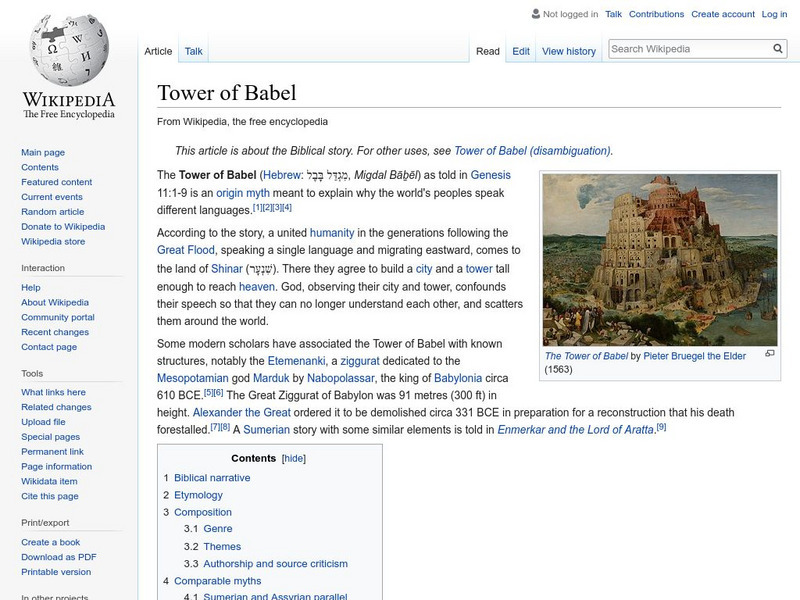Screen dimensions: 800x600
Task: Click Pieter Bruegel the Elder link
Action: pos(694,356)
